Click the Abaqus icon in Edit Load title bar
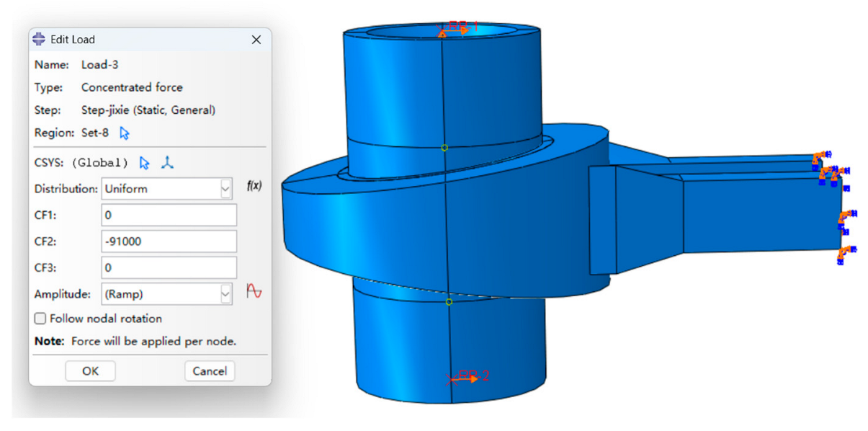 [40, 39]
